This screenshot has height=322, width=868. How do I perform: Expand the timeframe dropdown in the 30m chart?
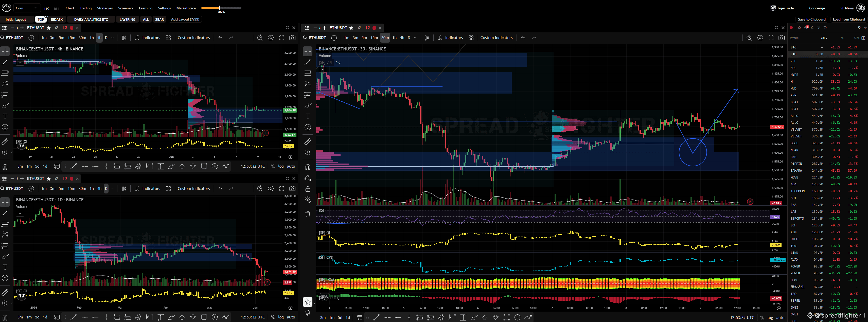coord(415,38)
